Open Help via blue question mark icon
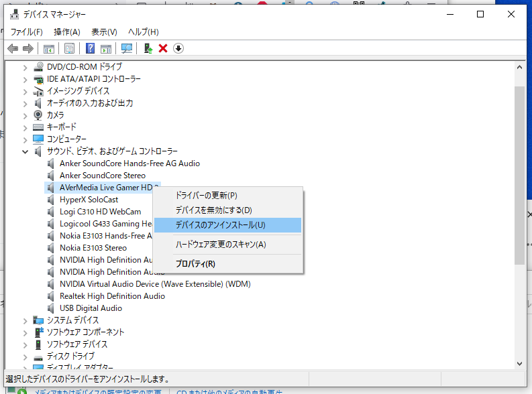This screenshot has height=394, width=532. [x=90, y=48]
